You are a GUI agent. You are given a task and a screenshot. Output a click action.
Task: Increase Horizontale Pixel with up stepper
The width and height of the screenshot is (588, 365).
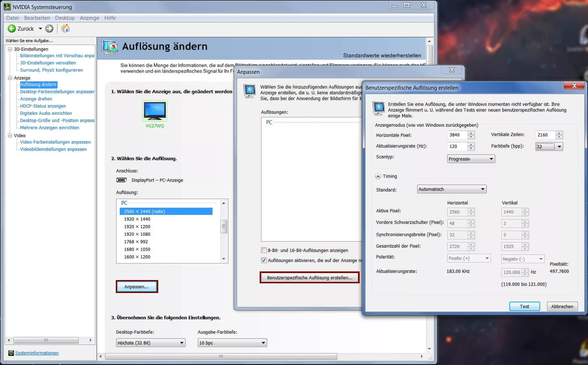471,133
